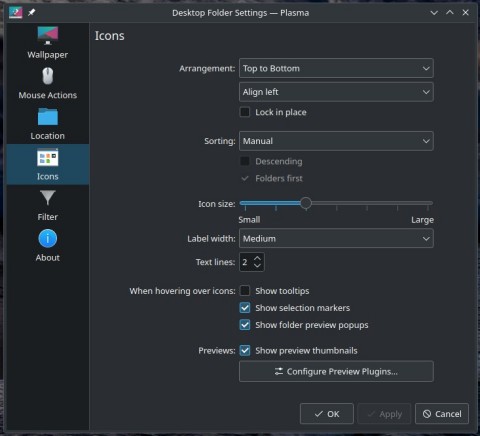Open the About info icon

tap(48, 238)
